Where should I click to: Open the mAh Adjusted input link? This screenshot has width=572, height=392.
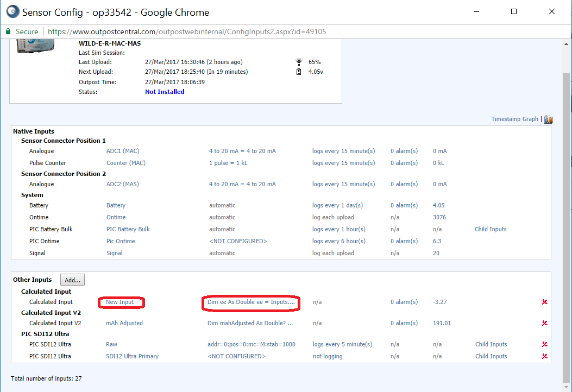(124, 323)
